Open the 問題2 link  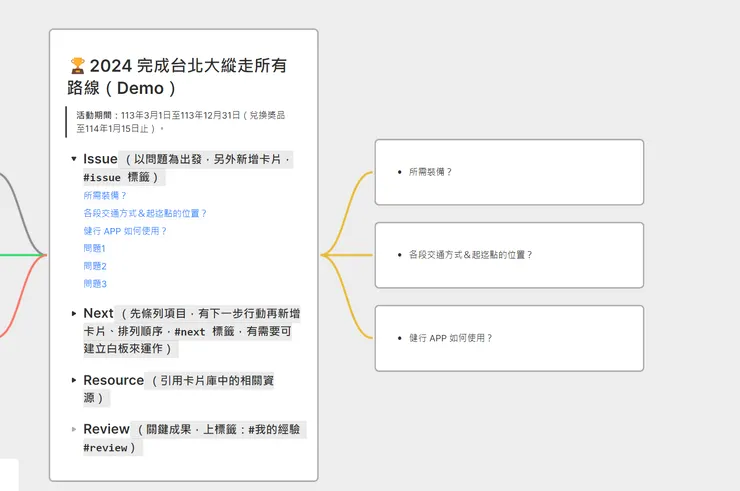pyautogui.click(x=94, y=266)
